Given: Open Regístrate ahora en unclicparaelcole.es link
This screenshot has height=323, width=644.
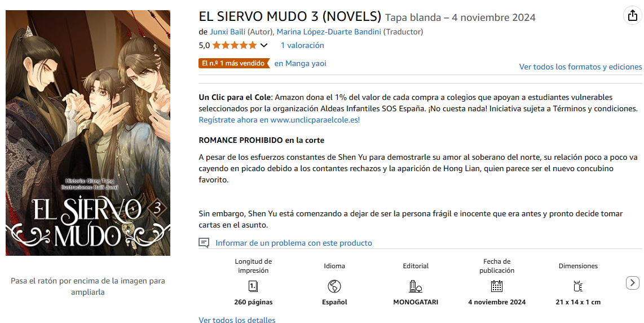Looking at the screenshot, I should pyautogui.click(x=279, y=120).
